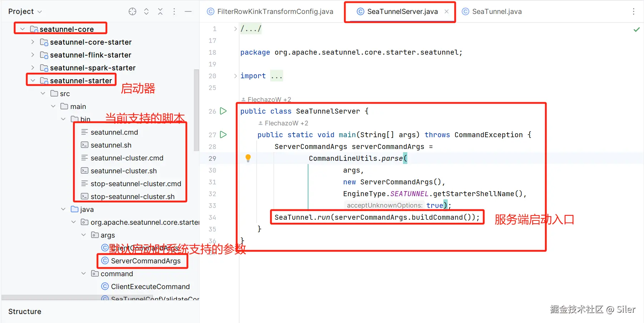Click the args package icon
Screen dimensions: 644x323
[95, 235]
